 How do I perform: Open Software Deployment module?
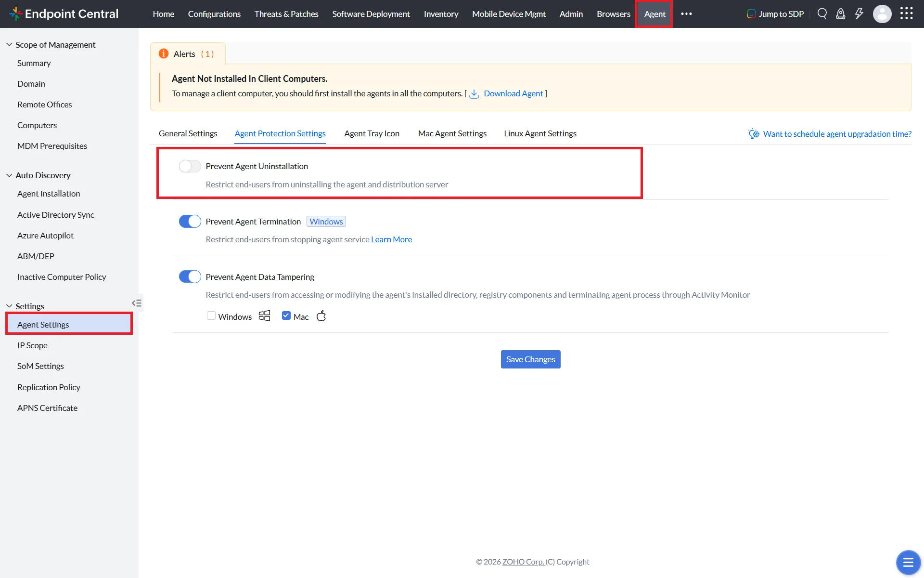(371, 14)
